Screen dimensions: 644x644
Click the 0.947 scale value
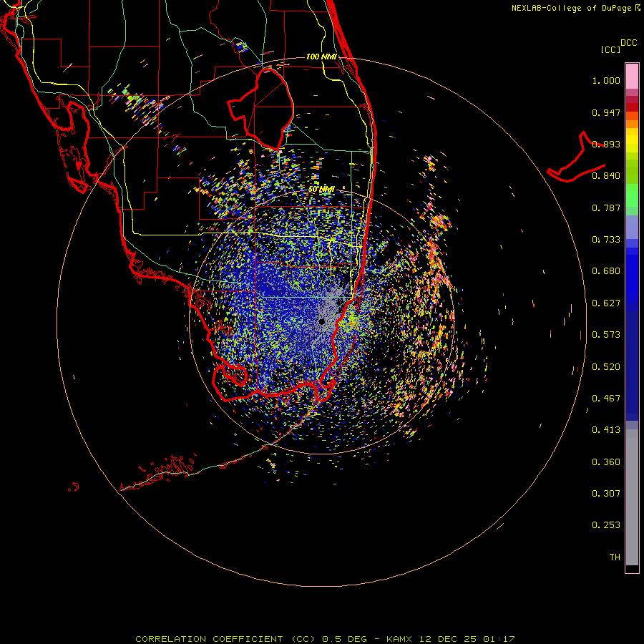point(606,112)
